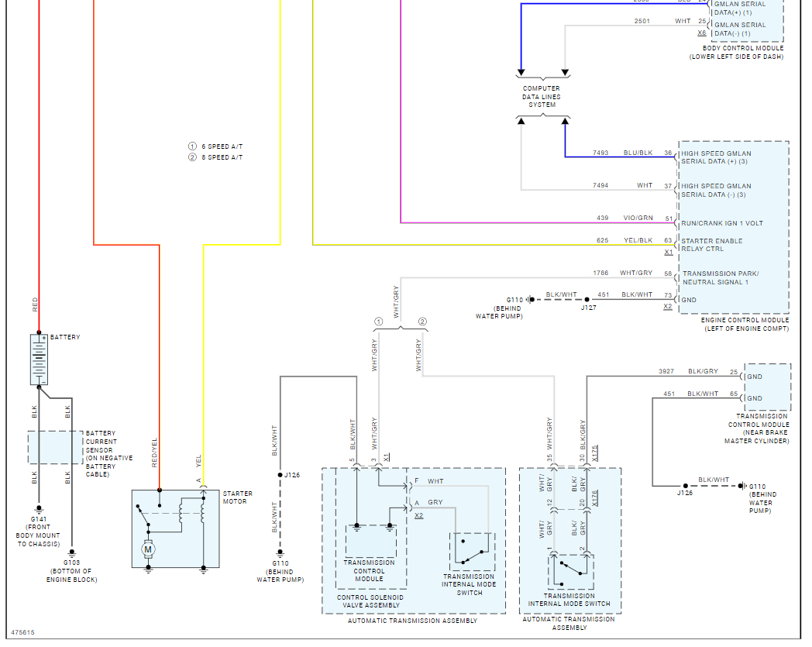Click the Transmission Park/Neutral Signal 1 label
The image size is (812, 647).
(x=721, y=277)
